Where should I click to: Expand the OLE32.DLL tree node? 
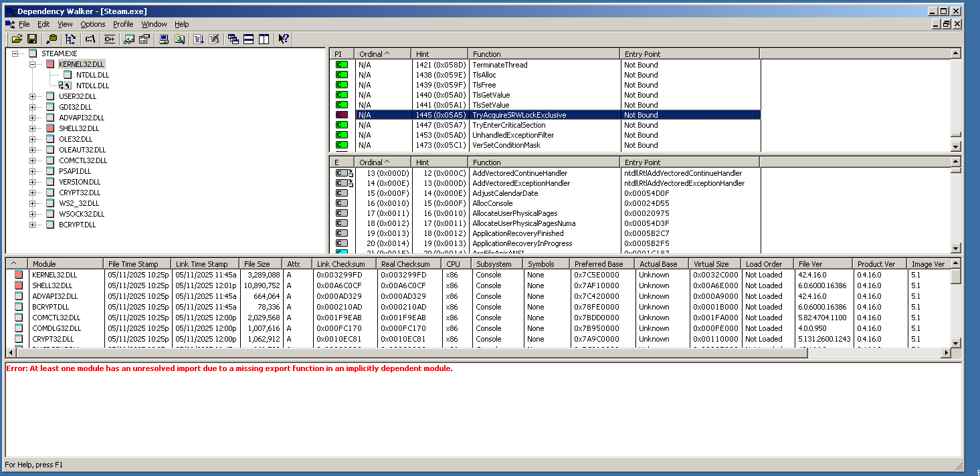pos(32,139)
